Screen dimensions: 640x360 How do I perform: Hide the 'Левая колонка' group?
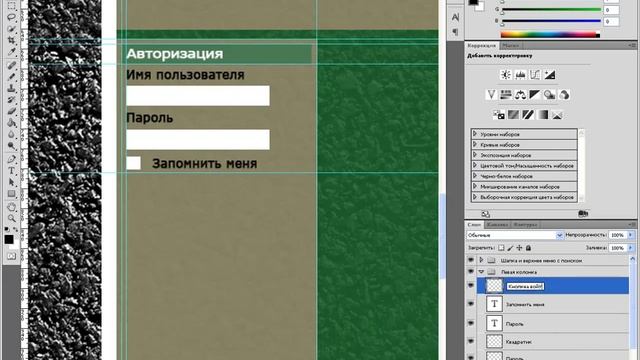click(471, 271)
